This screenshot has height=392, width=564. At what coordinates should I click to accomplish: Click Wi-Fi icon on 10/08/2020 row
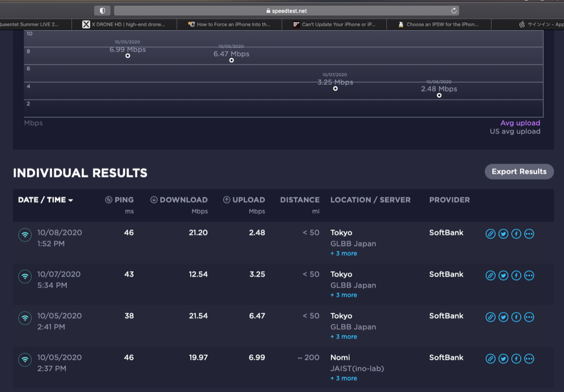click(x=25, y=235)
